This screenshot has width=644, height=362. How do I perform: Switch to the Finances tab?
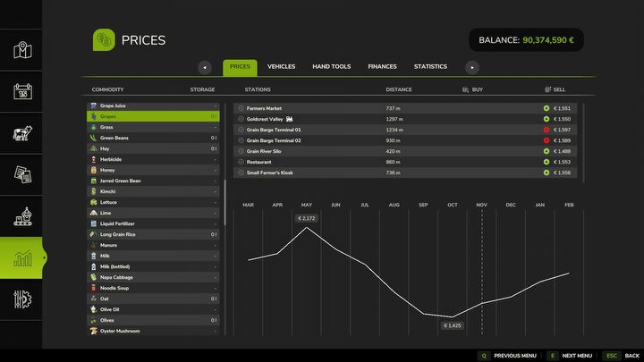click(382, 67)
